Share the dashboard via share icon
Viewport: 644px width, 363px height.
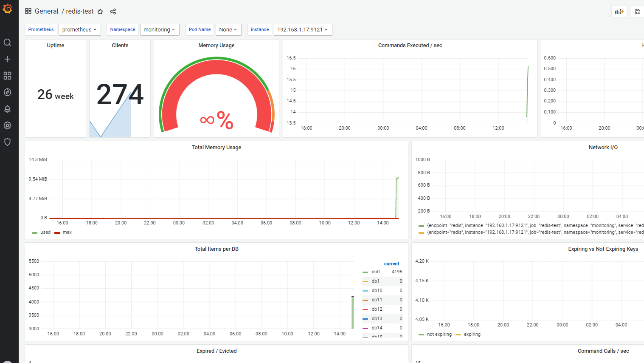[113, 11]
